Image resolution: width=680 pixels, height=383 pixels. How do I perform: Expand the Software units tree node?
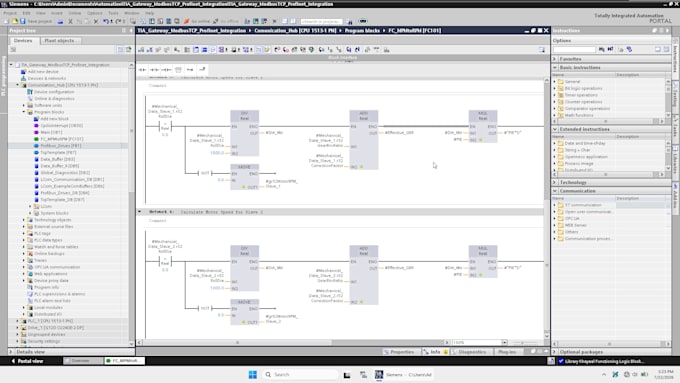[24, 105]
